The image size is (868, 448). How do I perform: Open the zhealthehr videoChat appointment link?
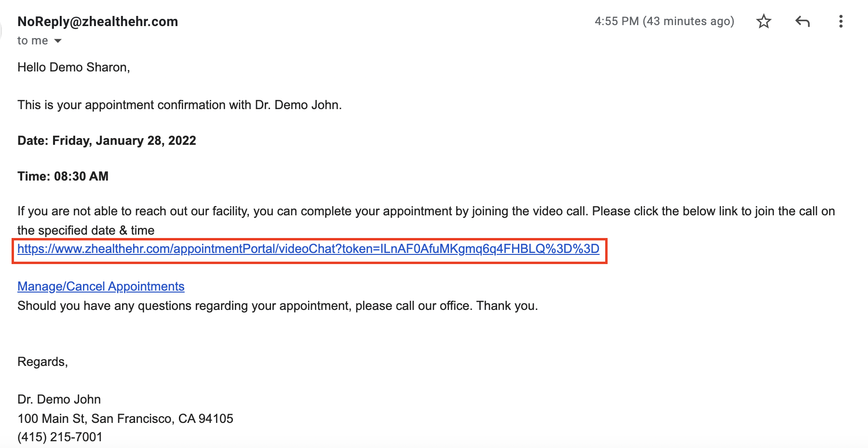[308, 249]
